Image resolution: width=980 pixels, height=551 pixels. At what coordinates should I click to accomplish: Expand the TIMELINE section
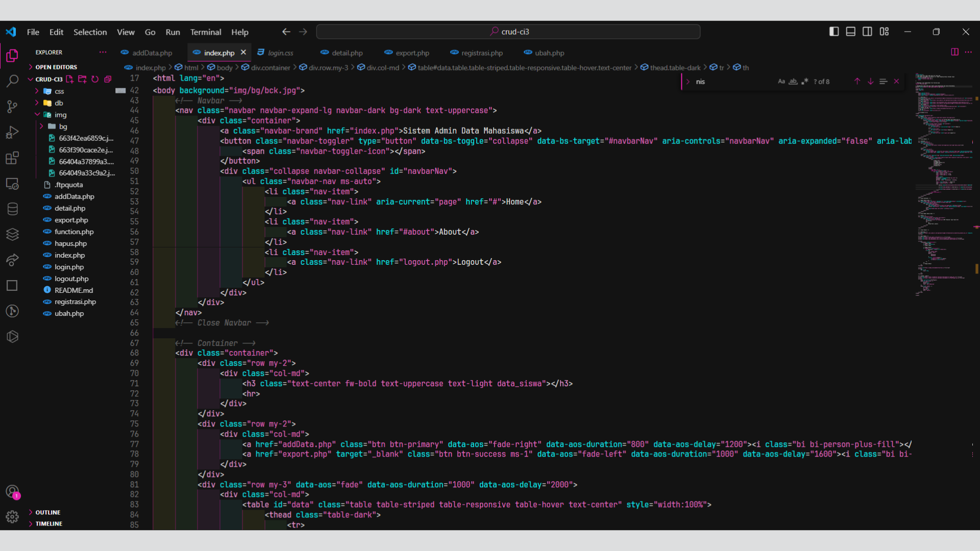coord(48,523)
